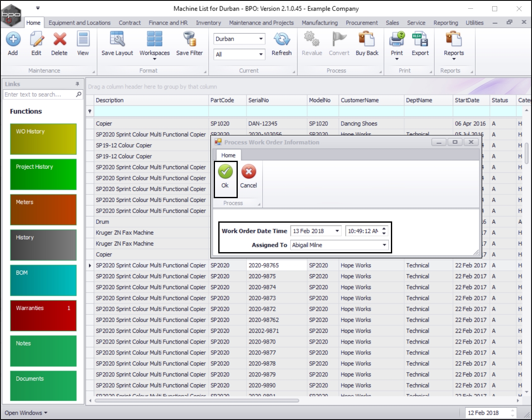The width and height of the screenshot is (532, 420).
Task: Click the Buy Back icon
Action: point(367,39)
